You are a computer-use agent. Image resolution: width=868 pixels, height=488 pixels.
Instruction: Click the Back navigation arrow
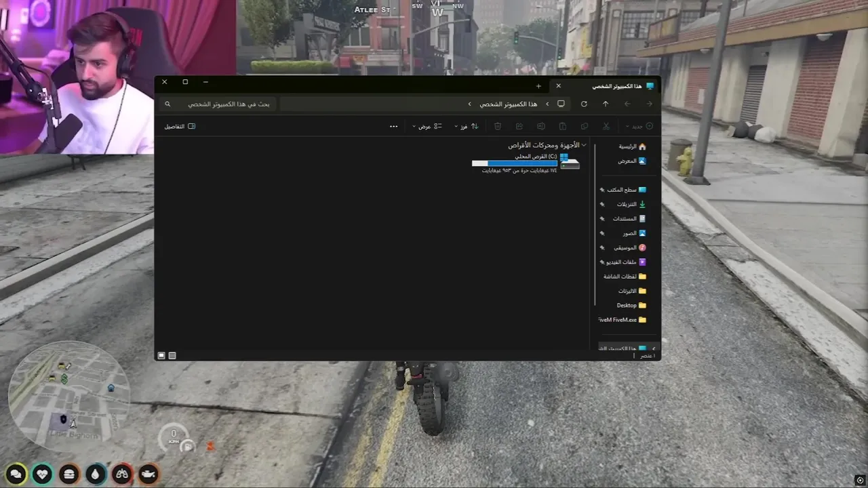coord(649,104)
